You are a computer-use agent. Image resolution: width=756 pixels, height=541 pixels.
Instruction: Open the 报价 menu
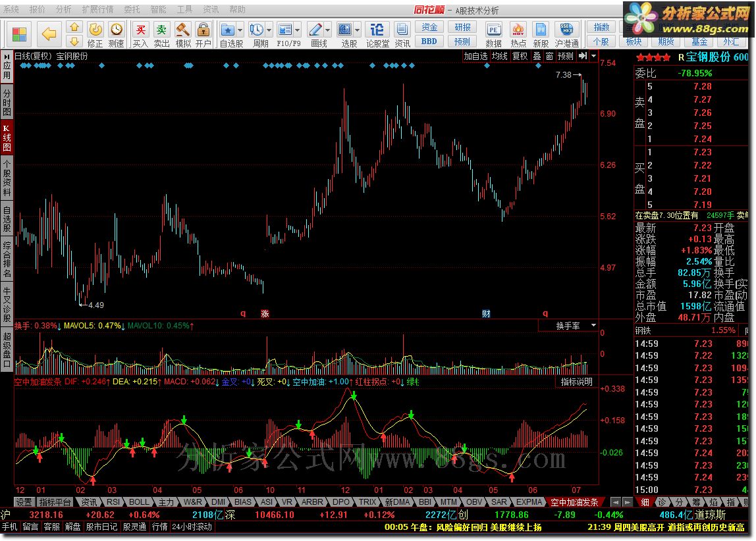37,9
